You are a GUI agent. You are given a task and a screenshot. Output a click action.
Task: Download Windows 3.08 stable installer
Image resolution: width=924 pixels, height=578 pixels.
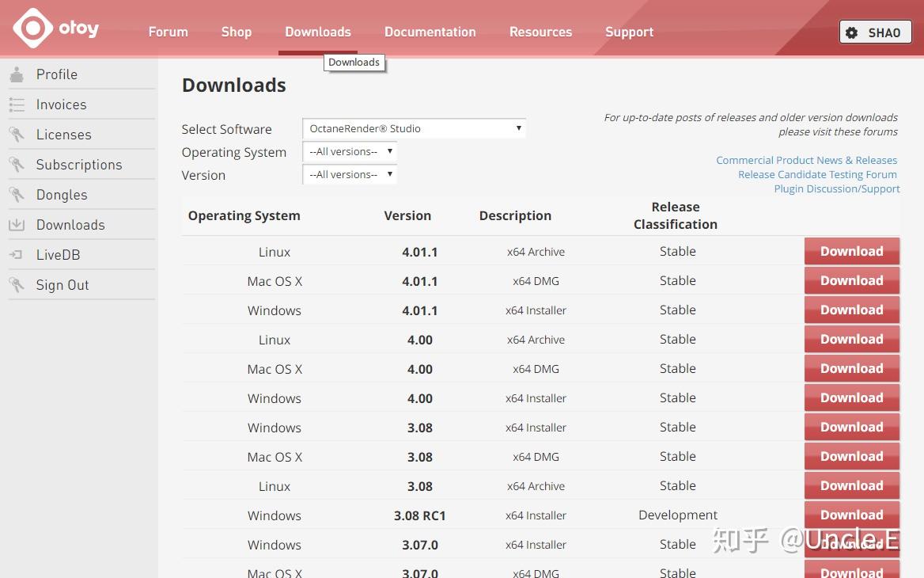pyautogui.click(x=851, y=427)
